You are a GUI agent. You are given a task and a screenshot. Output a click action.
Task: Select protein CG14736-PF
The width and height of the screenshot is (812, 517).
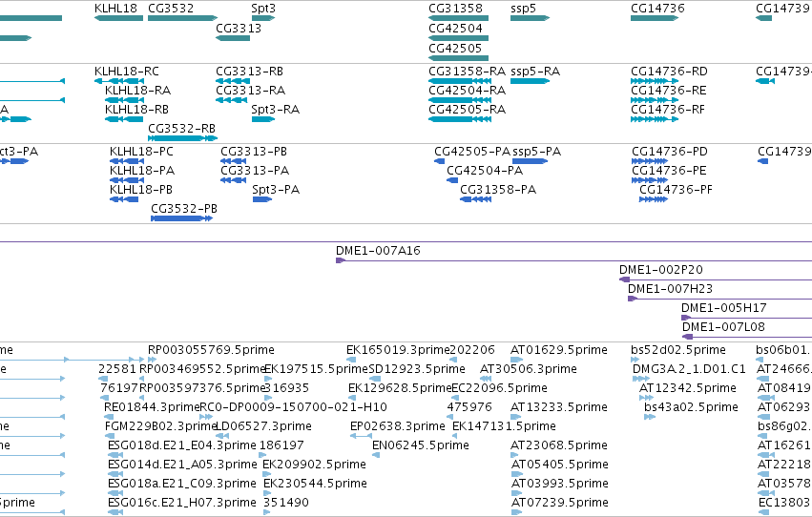[x=654, y=199]
